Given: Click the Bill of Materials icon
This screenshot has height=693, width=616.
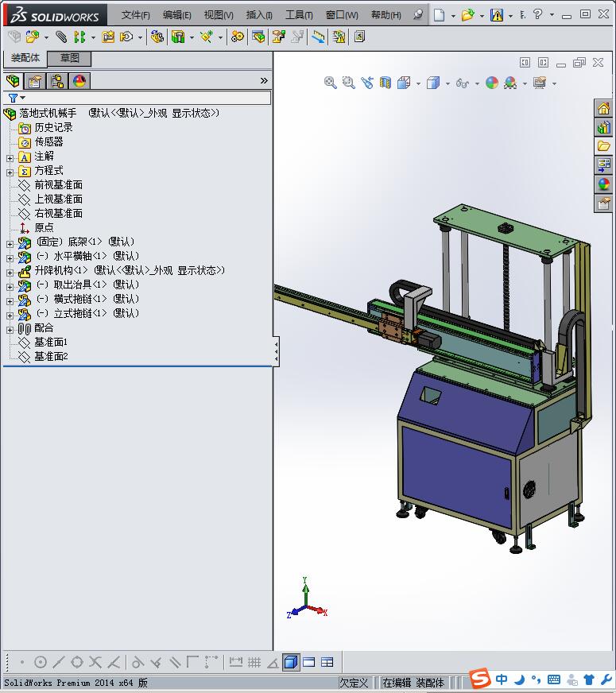Looking at the screenshot, I should [258, 37].
